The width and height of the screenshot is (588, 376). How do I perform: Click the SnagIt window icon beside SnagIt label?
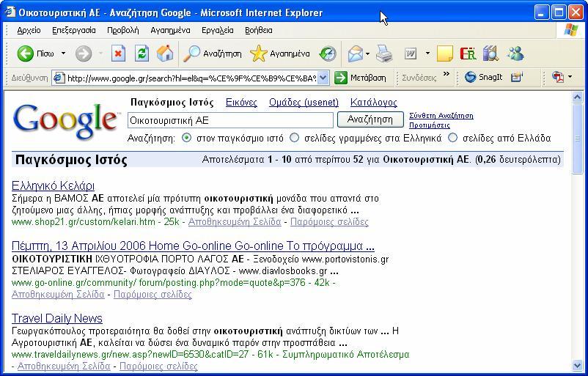pyautogui.click(x=517, y=77)
